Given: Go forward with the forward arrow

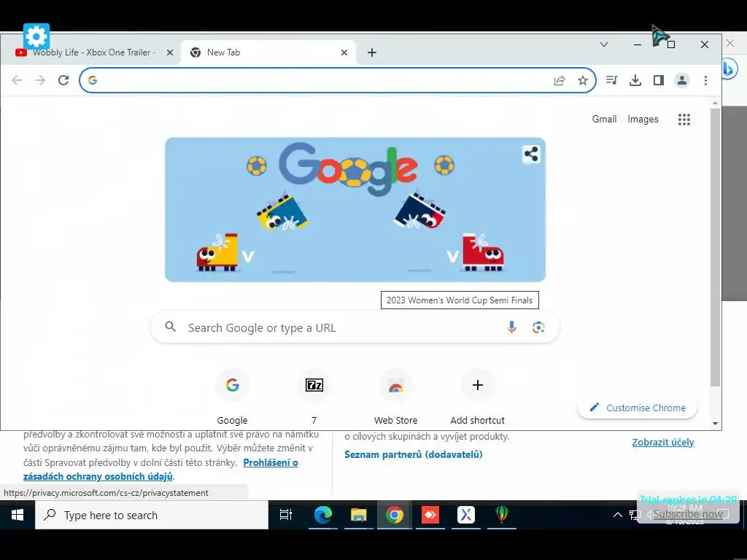Looking at the screenshot, I should [40, 80].
